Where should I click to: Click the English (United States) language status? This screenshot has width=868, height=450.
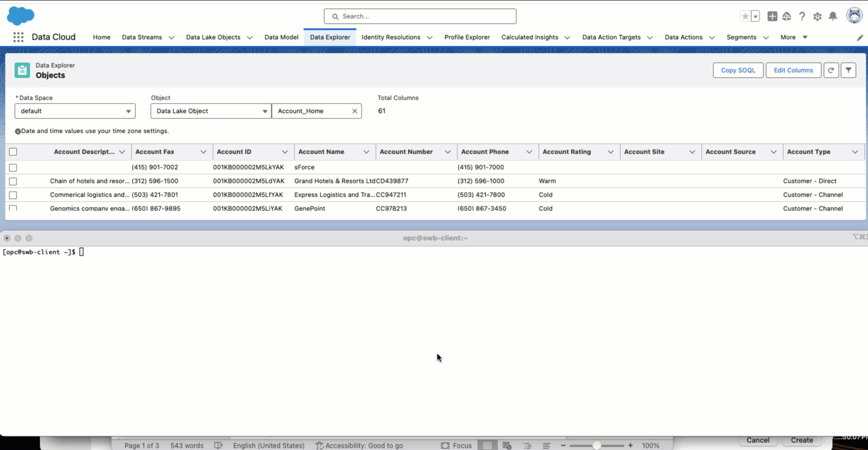tap(269, 445)
